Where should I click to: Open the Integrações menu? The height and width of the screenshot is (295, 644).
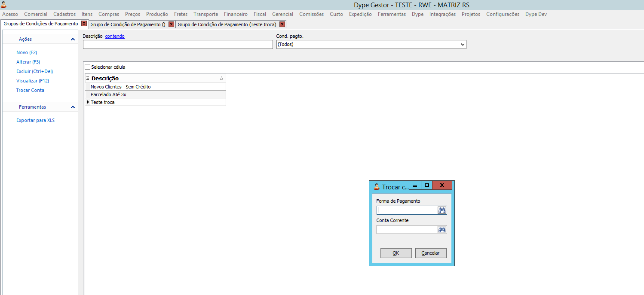click(x=442, y=14)
